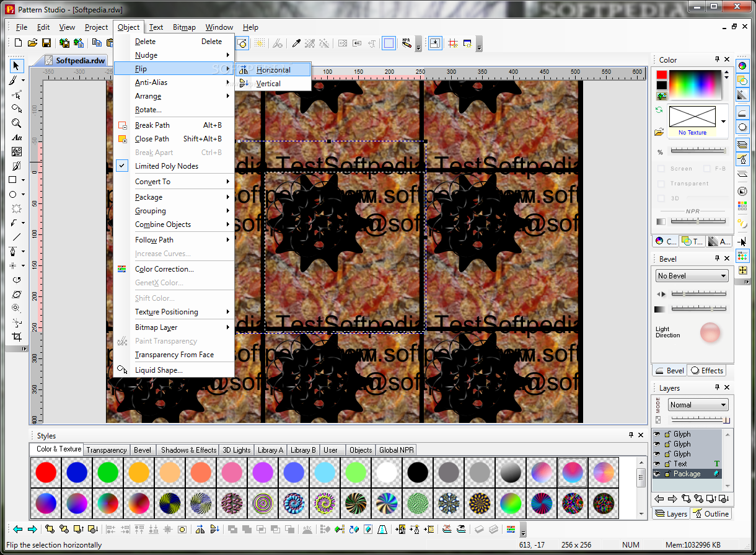Image resolution: width=756 pixels, height=555 pixels.
Task: Activate the diagonal Line drawing tool
Action: coord(17,236)
